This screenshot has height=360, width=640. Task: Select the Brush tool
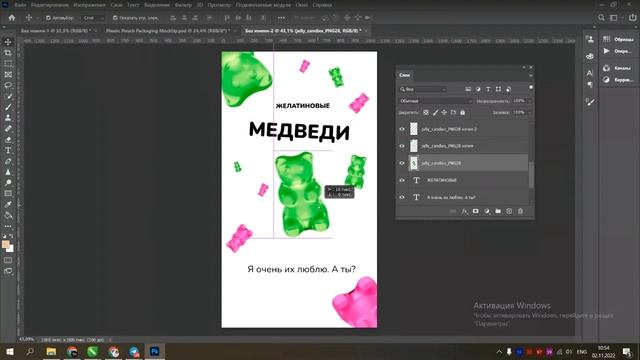[x=8, y=107]
